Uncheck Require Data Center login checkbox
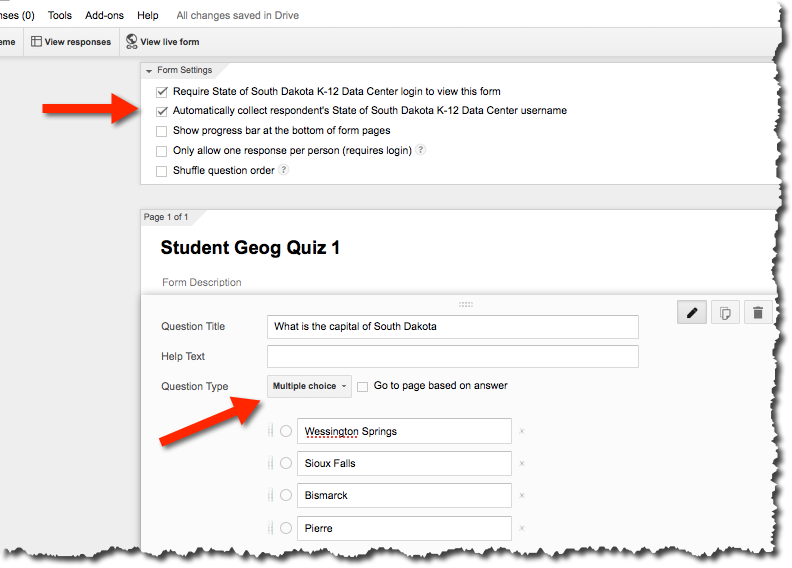The width and height of the screenshot is (792, 568). click(162, 92)
